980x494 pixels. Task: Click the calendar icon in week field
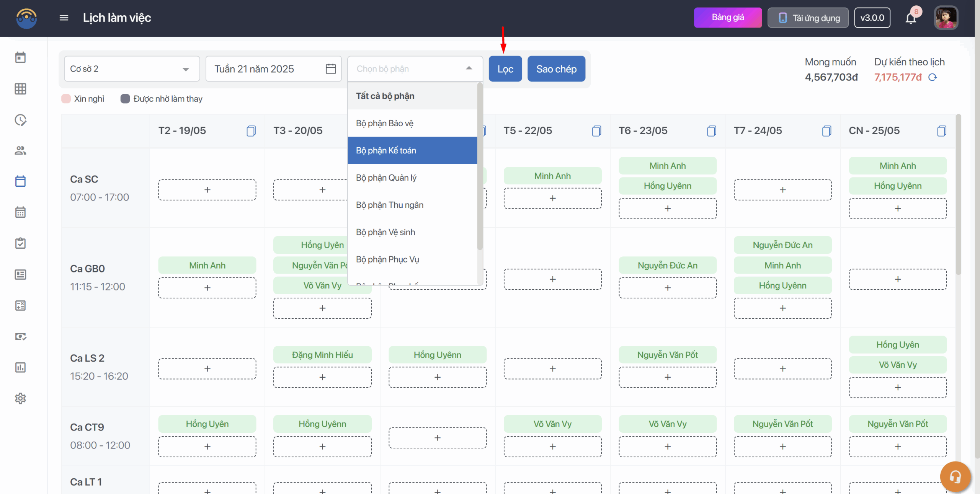pos(331,69)
